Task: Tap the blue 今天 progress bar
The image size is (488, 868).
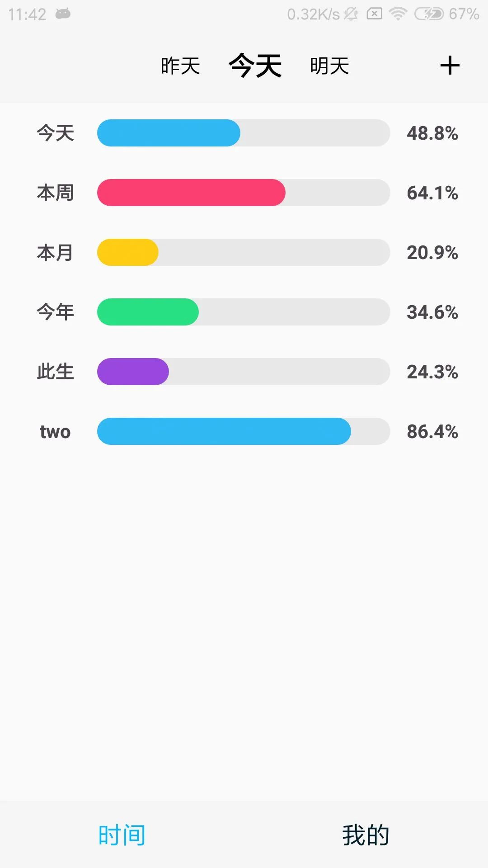Action: tap(243, 133)
